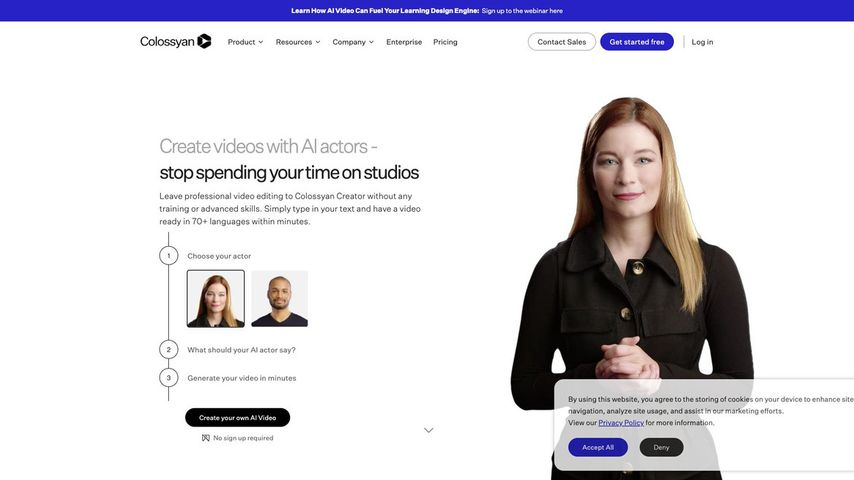854x480 pixels.
Task: Open the Enterprise page
Action: 404,42
